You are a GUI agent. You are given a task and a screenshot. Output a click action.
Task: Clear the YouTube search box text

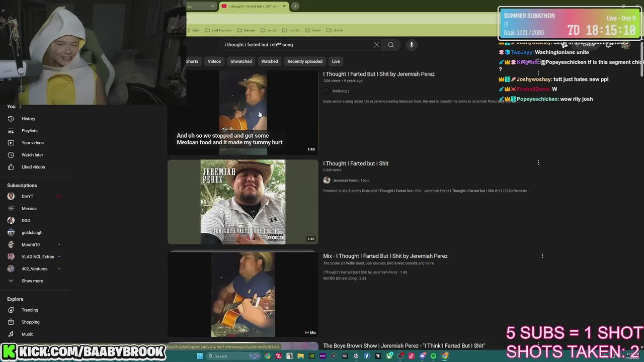click(376, 45)
